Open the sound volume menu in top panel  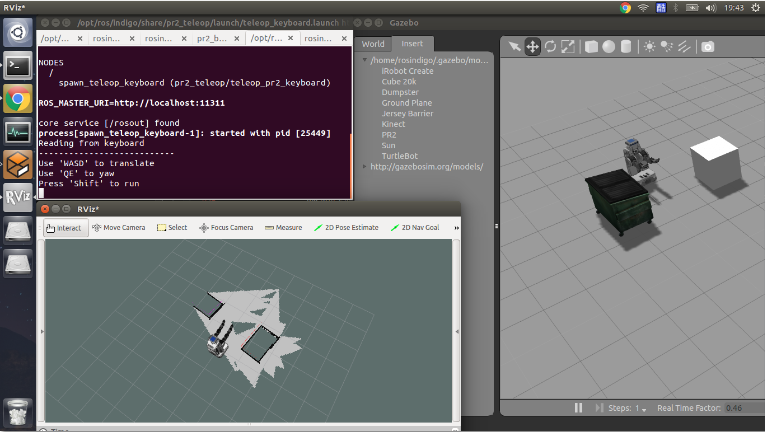tap(711, 7)
